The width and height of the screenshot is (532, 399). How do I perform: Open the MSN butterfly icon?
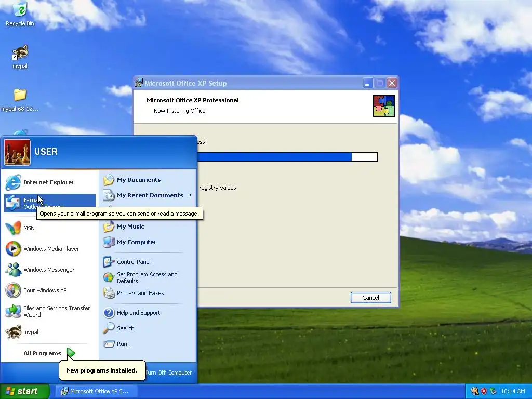click(x=13, y=228)
